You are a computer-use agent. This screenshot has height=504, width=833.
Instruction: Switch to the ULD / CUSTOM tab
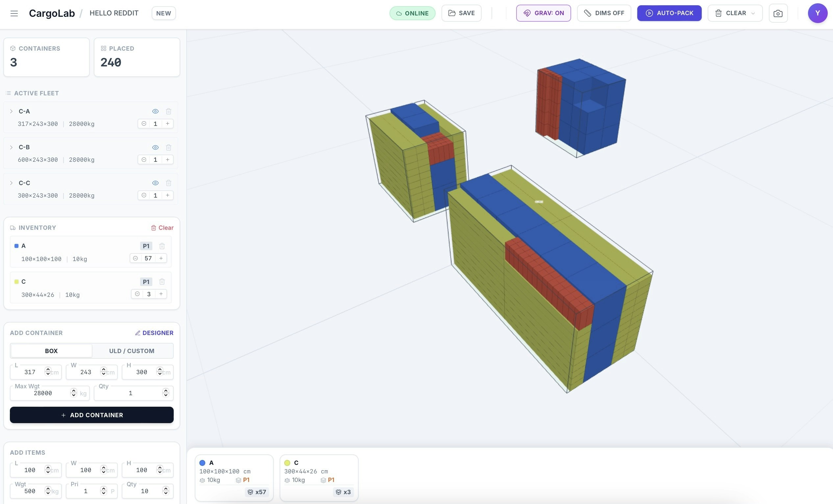click(132, 351)
